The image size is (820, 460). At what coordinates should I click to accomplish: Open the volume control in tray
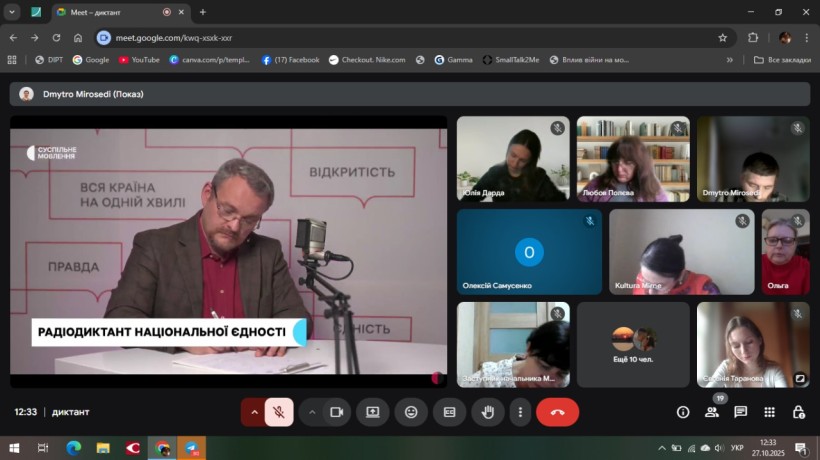(x=719, y=448)
